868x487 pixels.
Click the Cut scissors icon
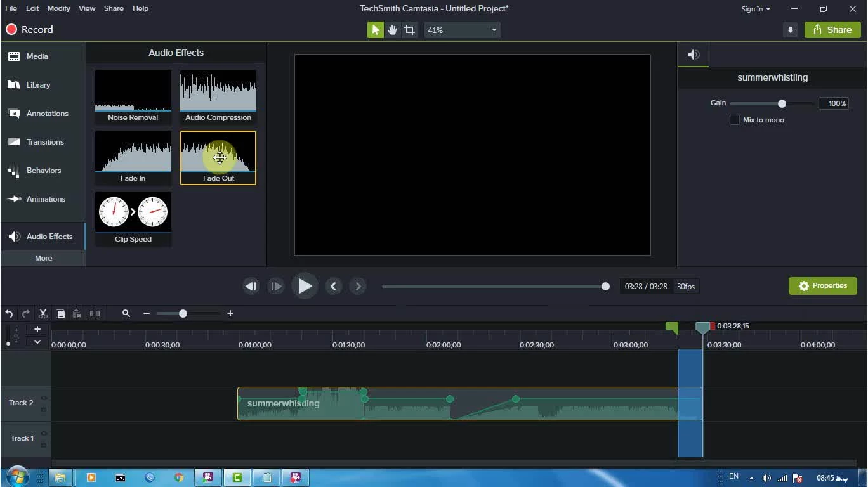(x=43, y=313)
